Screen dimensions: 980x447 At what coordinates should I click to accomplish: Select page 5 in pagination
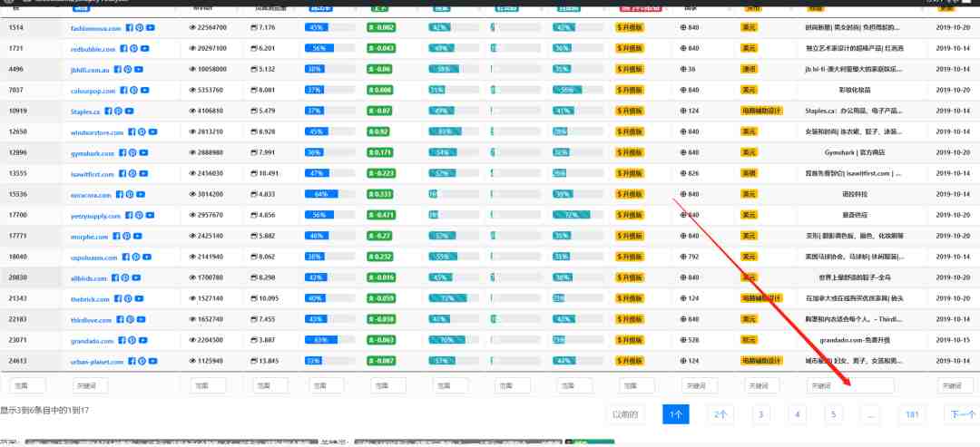(x=833, y=414)
